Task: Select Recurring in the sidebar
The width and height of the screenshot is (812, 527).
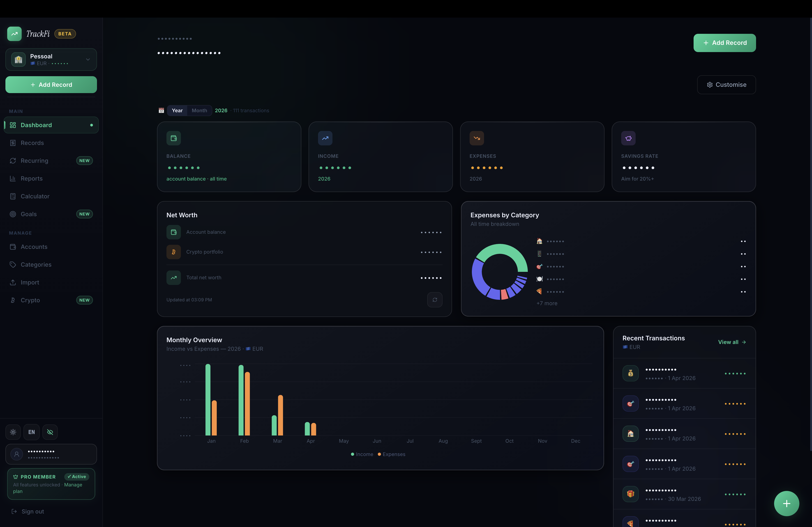Action: coord(34,160)
